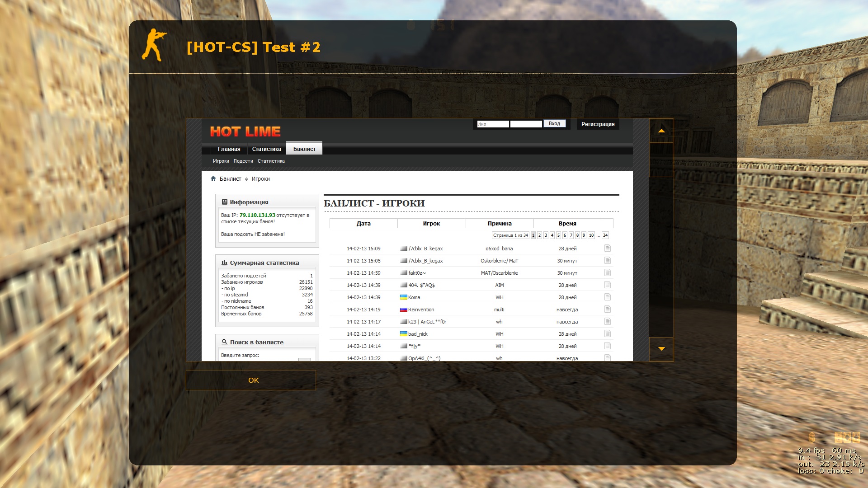Go to page 7 of banlist

(571, 235)
